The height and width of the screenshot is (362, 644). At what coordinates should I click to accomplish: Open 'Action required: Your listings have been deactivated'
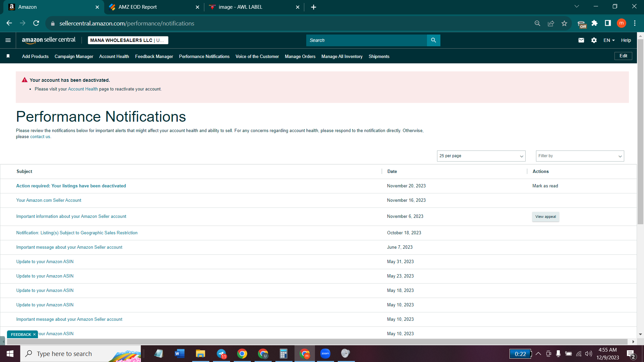71,186
